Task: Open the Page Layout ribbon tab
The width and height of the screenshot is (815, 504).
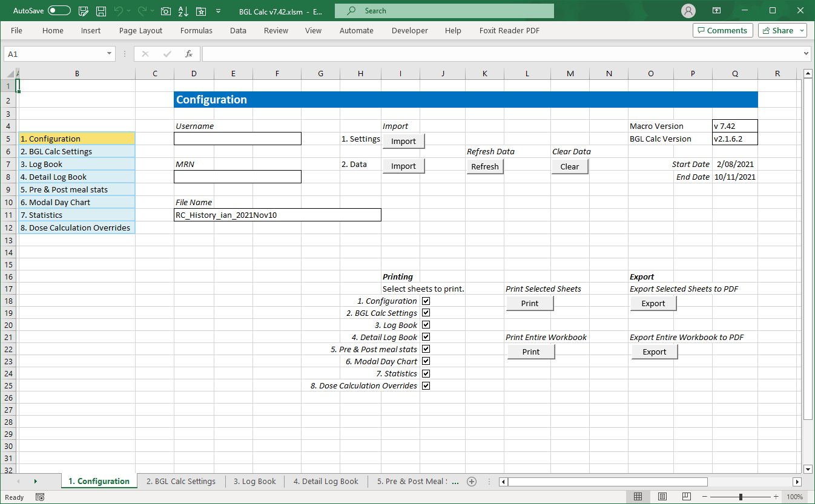Action: point(140,30)
